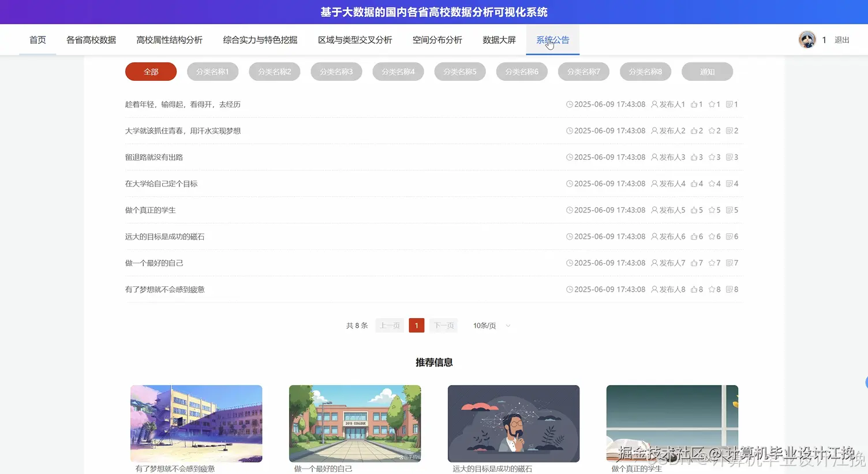This screenshot has width=868, height=474.
Task: Select page 1 in pagination
Action: 417,326
